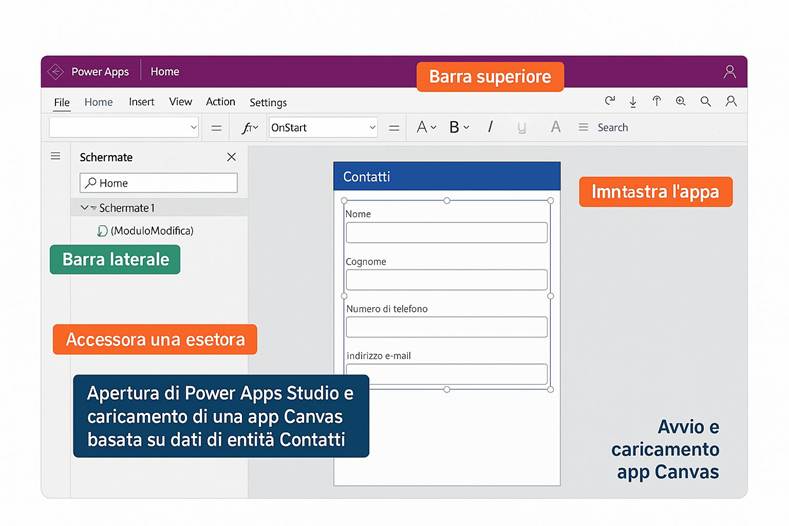
Task: Click the underline U formatting icon
Action: (x=522, y=127)
